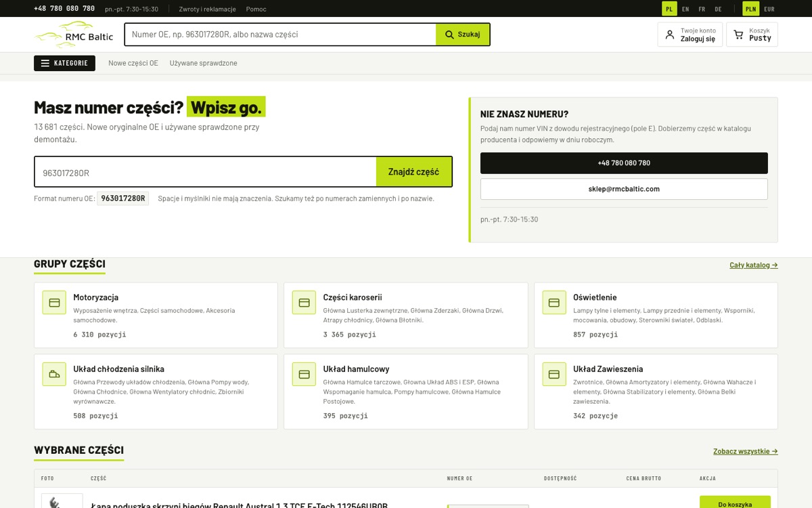Open Używane sprawdzone section
The width and height of the screenshot is (812, 508).
204,63
